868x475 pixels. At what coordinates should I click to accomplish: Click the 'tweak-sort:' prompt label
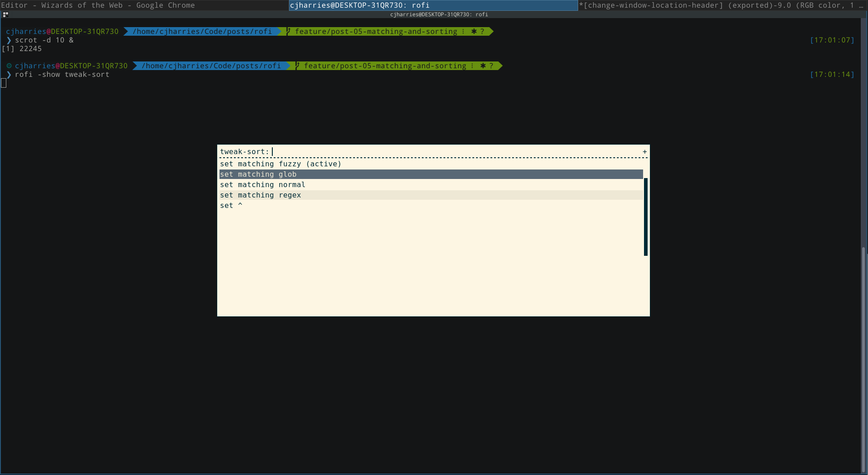(x=244, y=152)
